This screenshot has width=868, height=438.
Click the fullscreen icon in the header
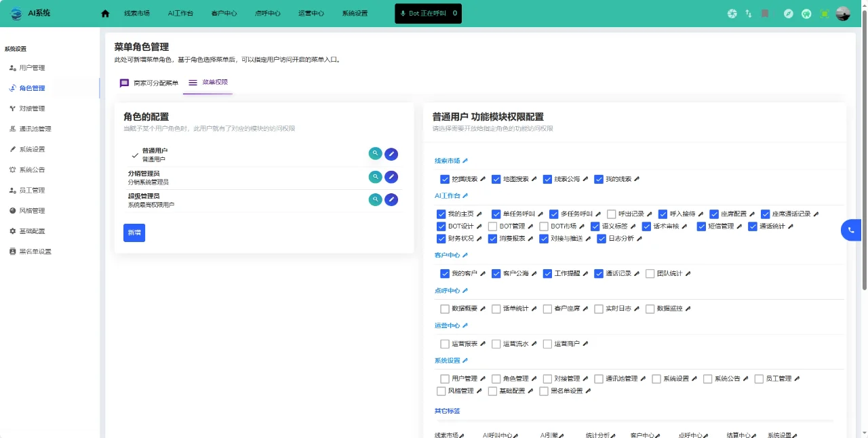(825, 14)
